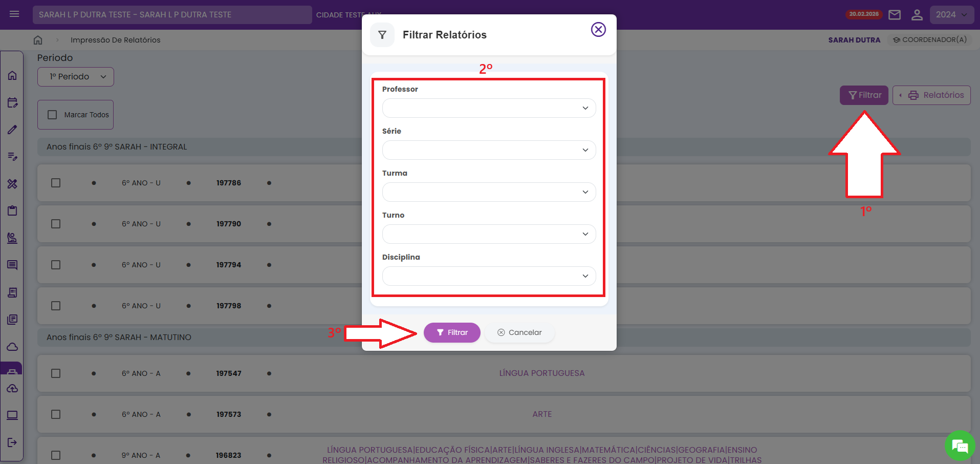The image size is (980, 464).
Task: Expand the Disciplina dropdown
Action: tap(489, 276)
